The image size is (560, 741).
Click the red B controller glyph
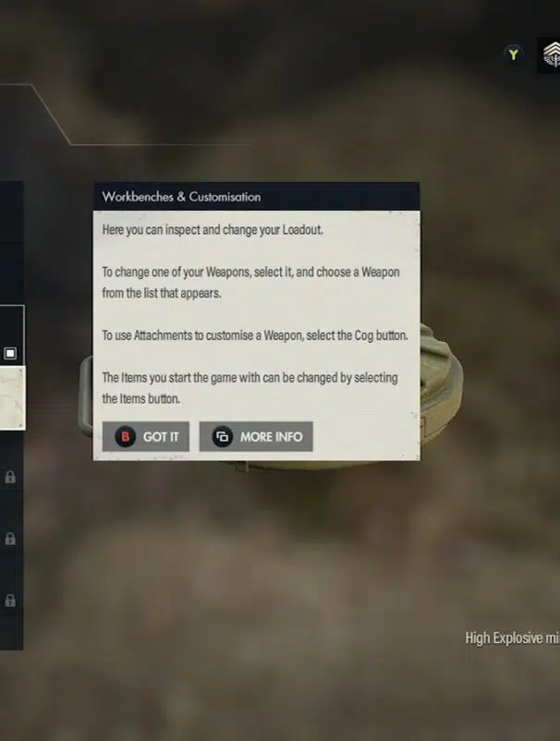(126, 437)
